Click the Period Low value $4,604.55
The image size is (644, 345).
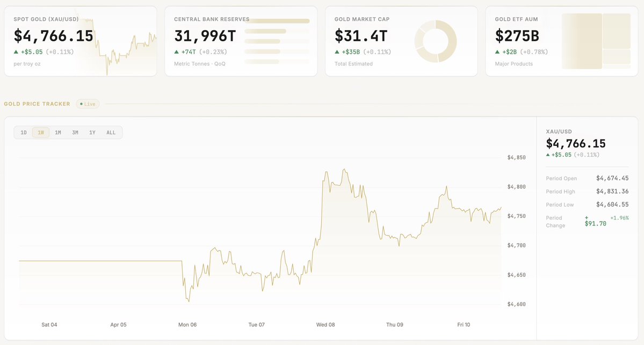point(612,204)
